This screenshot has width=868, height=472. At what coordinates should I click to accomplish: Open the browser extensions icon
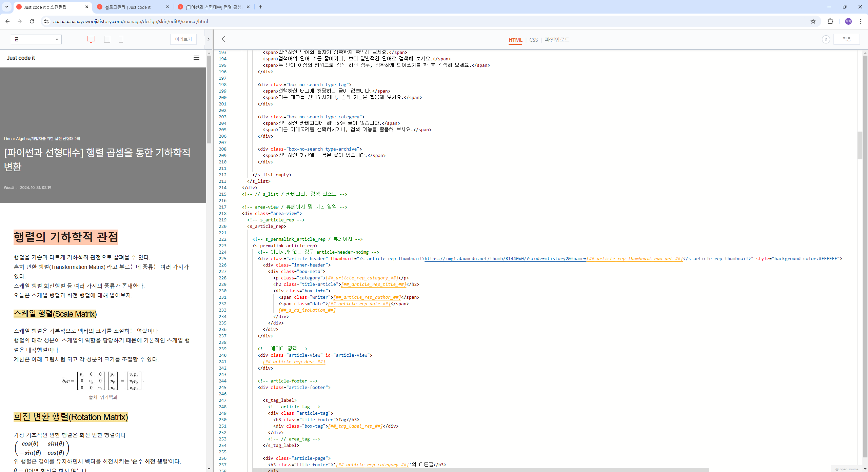830,21
